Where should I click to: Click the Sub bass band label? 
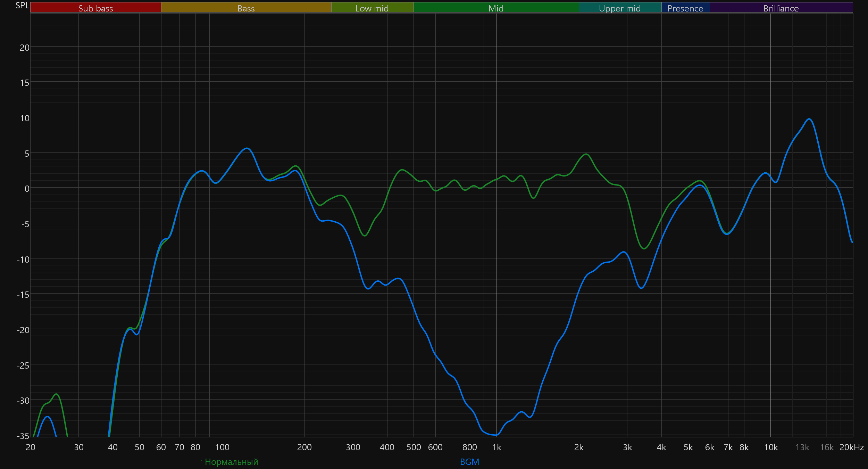pos(95,8)
